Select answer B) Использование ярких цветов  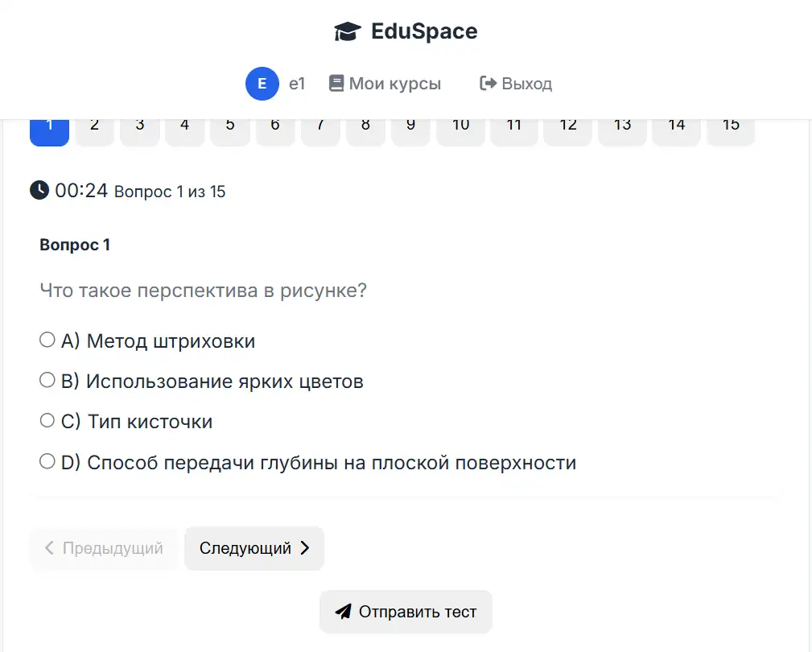tap(47, 379)
